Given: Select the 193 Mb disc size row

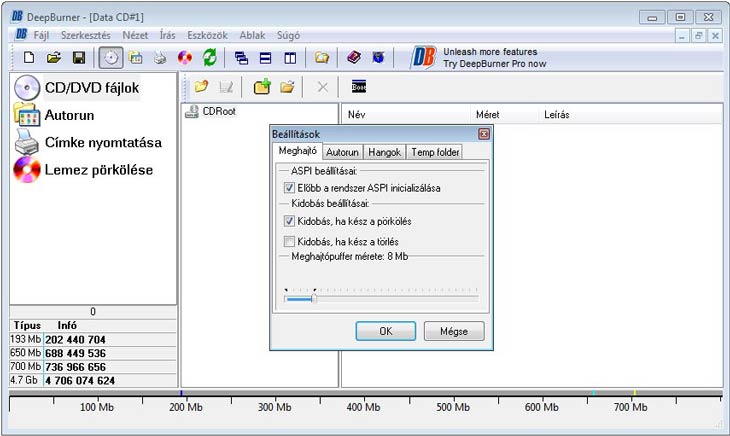Looking at the screenshot, I should coord(93,339).
